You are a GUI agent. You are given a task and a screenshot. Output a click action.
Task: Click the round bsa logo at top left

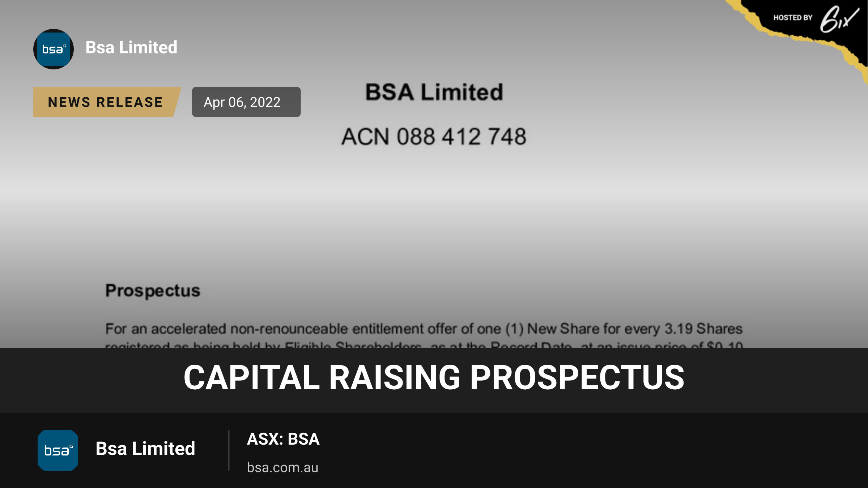54,49
